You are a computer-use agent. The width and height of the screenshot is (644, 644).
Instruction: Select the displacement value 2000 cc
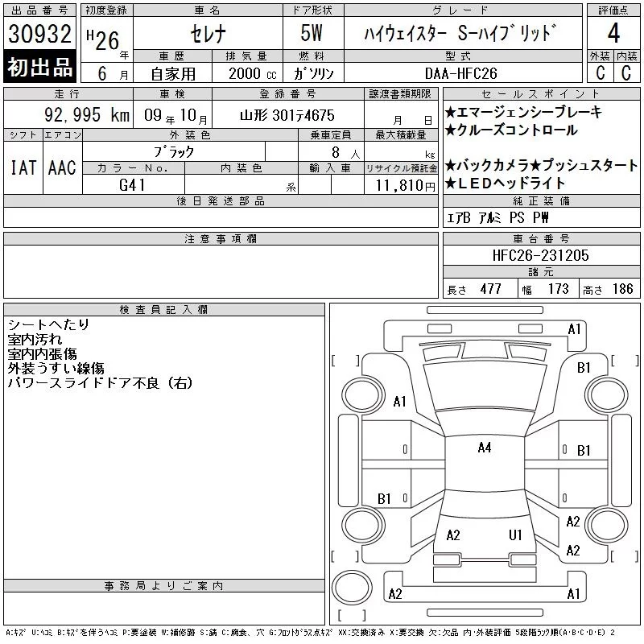tap(253, 74)
